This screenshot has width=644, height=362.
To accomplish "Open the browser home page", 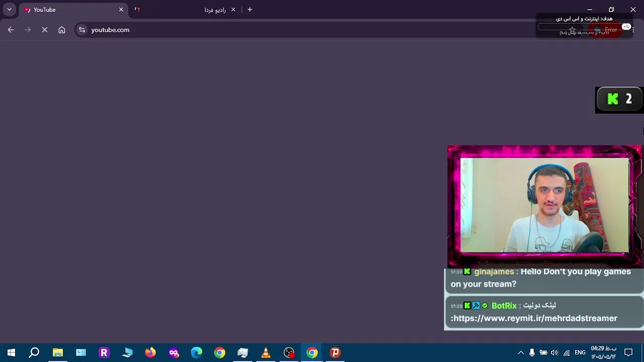I will pyautogui.click(x=62, y=30).
